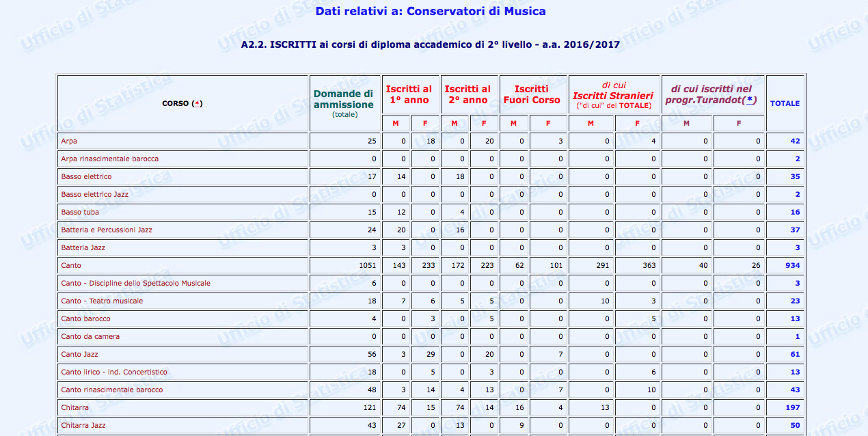Image resolution: width=868 pixels, height=436 pixels.
Task: Select Canto lirico - ind. Concertistico link
Action: (113, 372)
